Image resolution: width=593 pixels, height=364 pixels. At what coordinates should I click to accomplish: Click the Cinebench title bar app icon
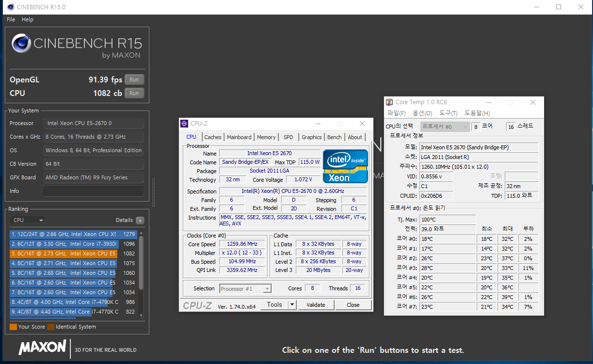click(10, 7)
